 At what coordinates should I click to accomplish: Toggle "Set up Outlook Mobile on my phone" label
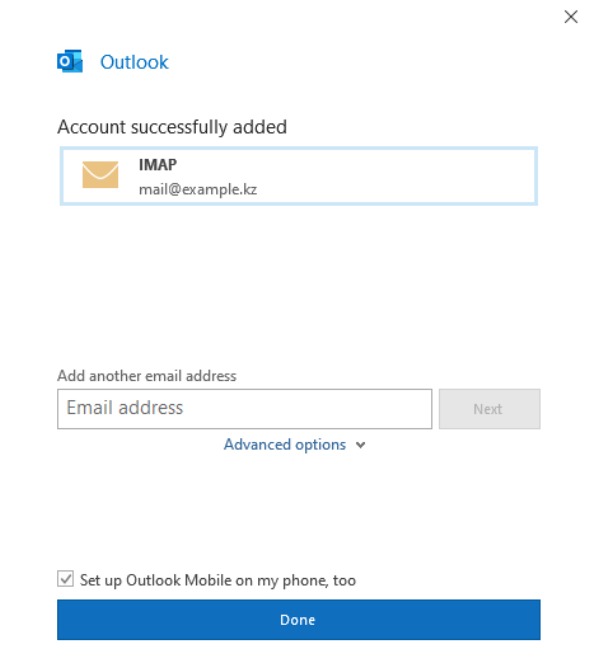(218, 580)
